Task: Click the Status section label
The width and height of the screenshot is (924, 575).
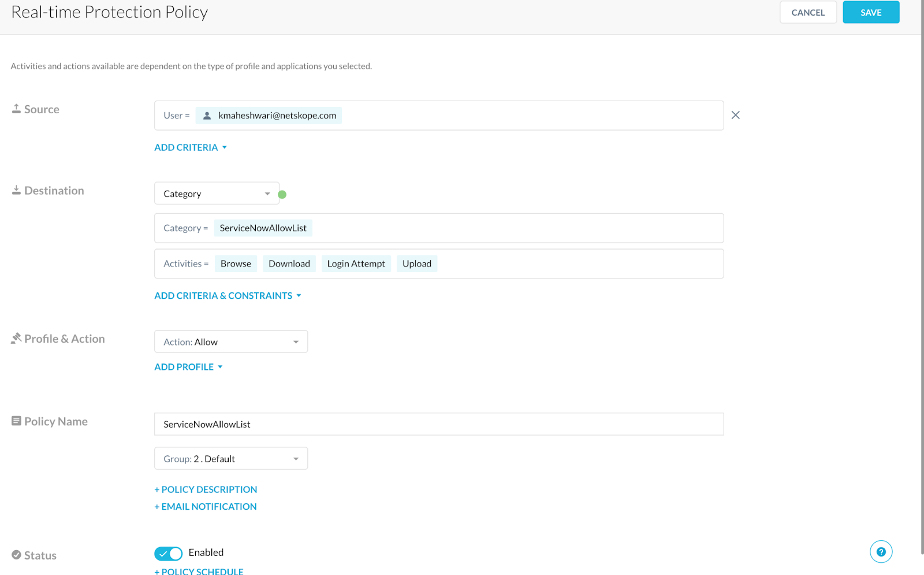Action: click(40, 555)
